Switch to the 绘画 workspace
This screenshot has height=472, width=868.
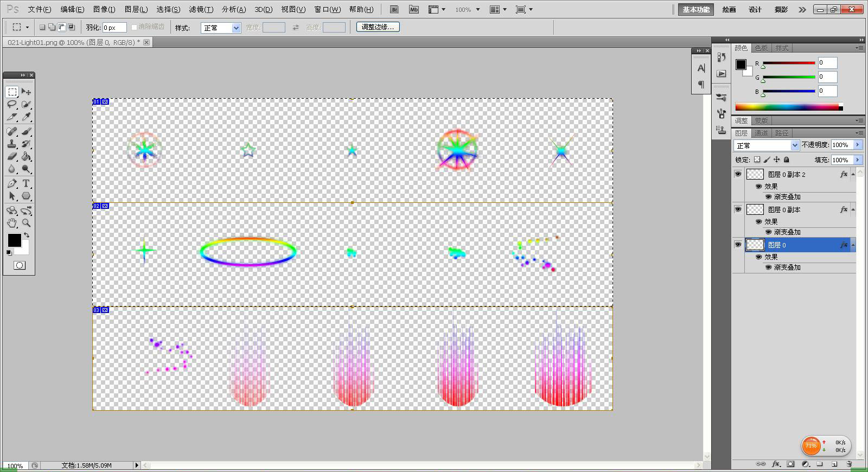(729, 9)
